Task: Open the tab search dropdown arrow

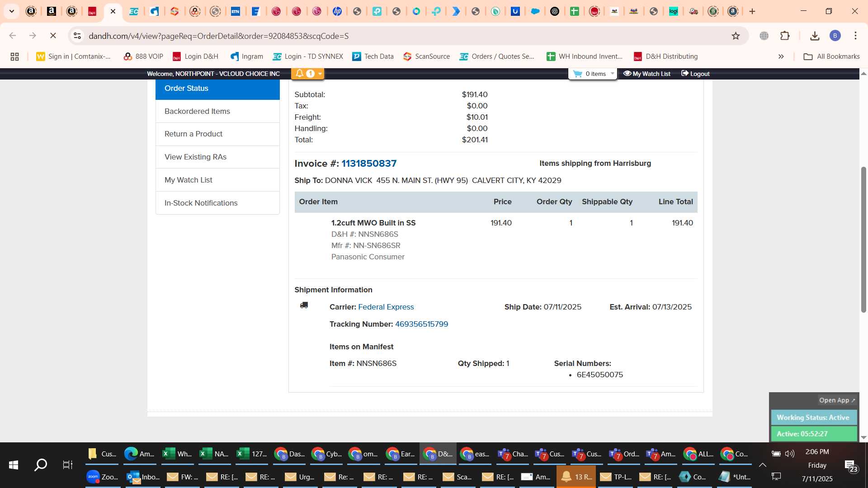Action: (12, 11)
